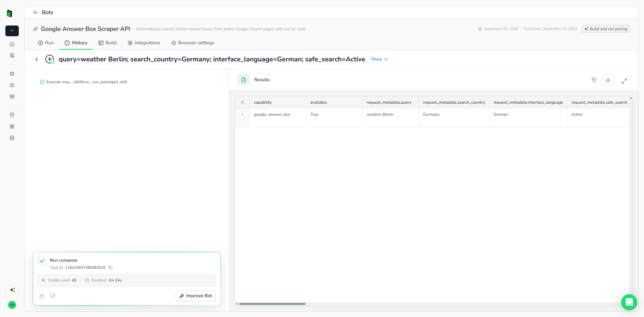Open the two-page book icon below the robot icon
The image size is (644, 317).
[12, 85]
